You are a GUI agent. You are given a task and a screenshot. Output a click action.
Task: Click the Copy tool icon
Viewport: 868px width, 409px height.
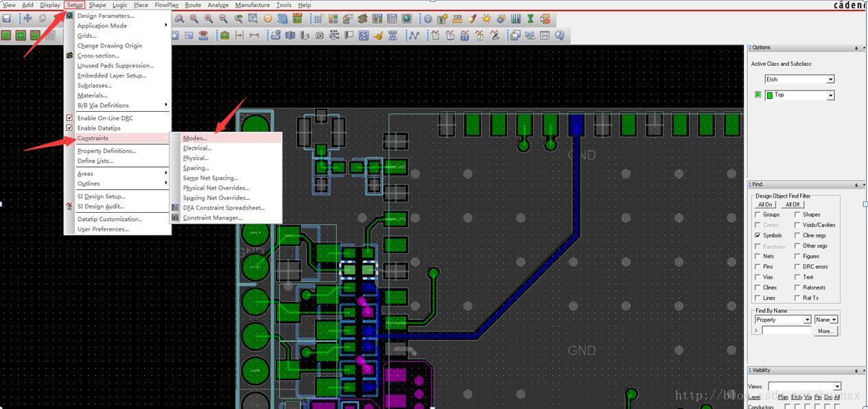[43, 19]
